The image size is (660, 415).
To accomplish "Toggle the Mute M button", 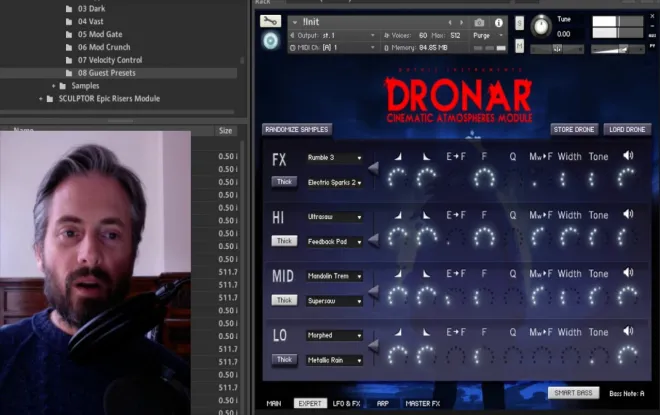I will pyautogui.click(x=519, y=45).
